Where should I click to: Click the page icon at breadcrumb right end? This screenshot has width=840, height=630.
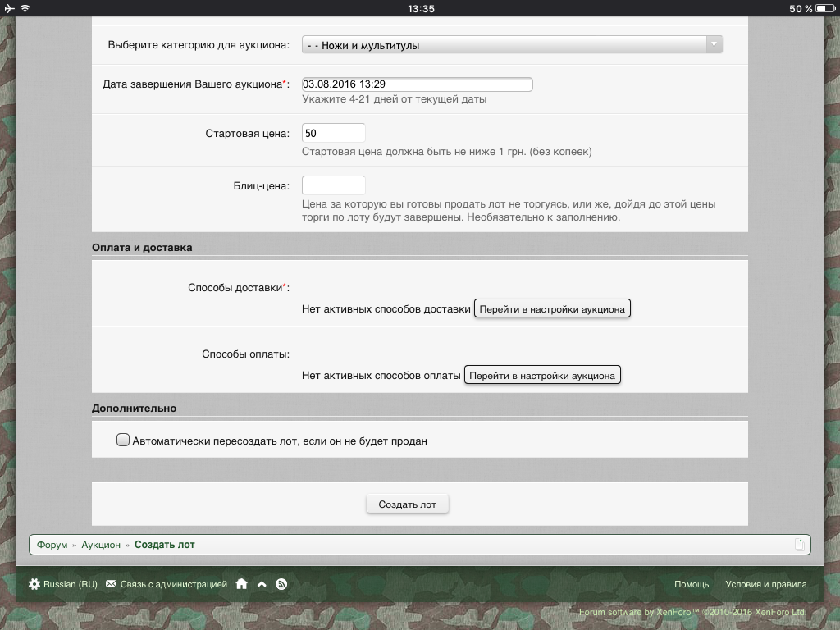tap(800, 545)
